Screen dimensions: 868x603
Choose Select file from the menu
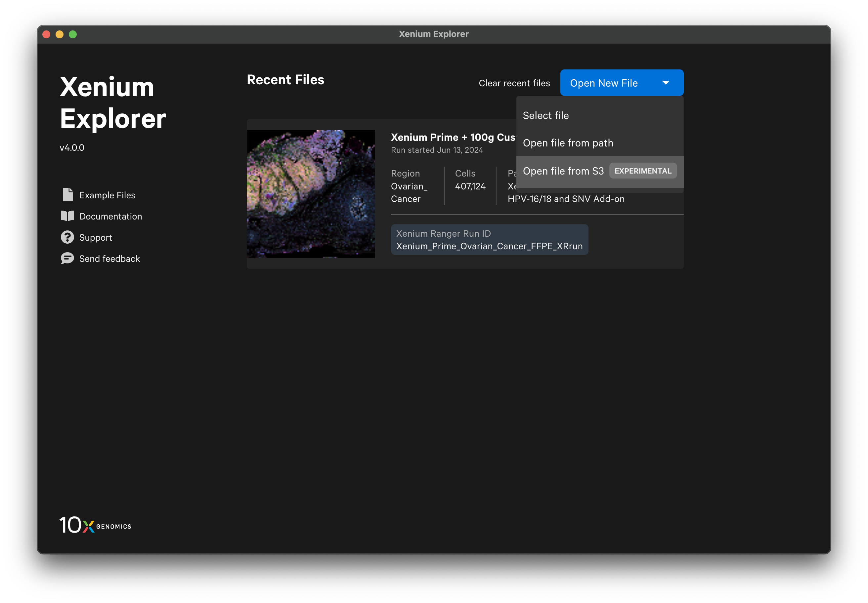coord(600,115)
